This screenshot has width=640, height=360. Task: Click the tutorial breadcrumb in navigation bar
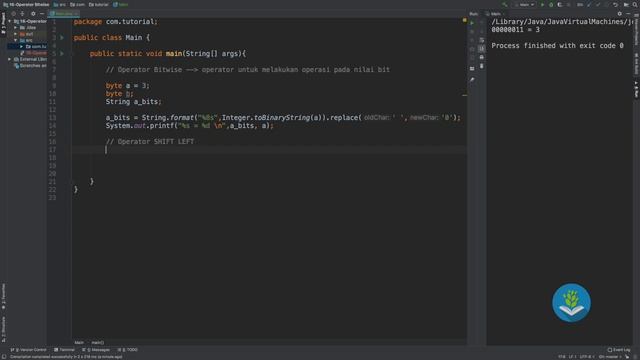[98, 4]
